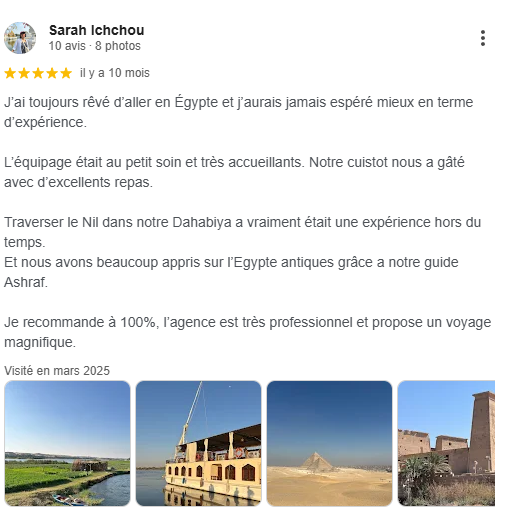The width and height of the screenshot is (510, 515).
Task: Click the paragraph 'Je recommande à 100%'
Action: pos(248,332)
